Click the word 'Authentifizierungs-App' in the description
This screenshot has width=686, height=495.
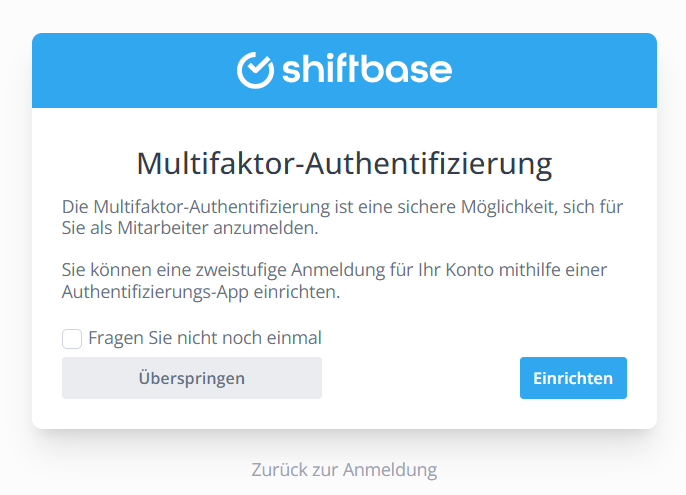pyautogui.click(x=155, y=292)
